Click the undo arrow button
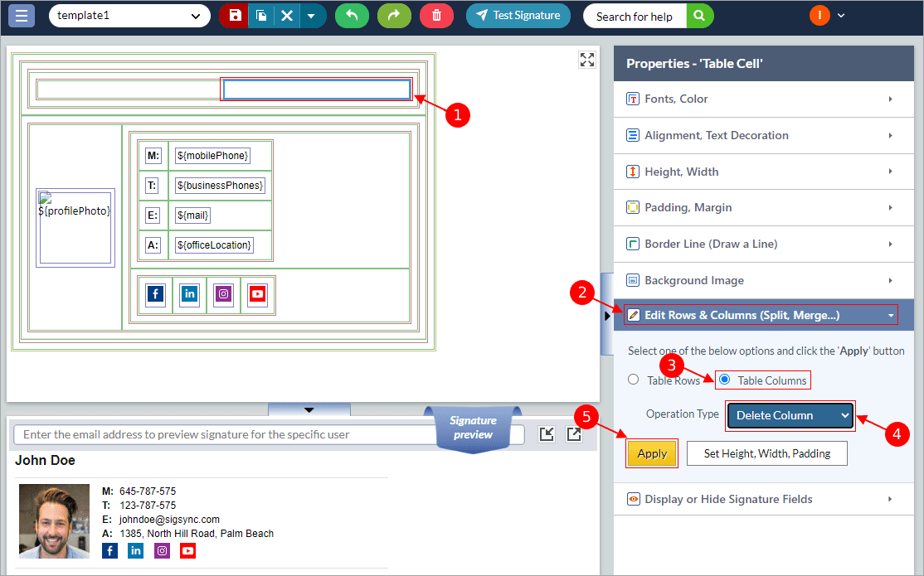This screenshot has width=924, height=576. pyautogui.click(x=352, y=16)
